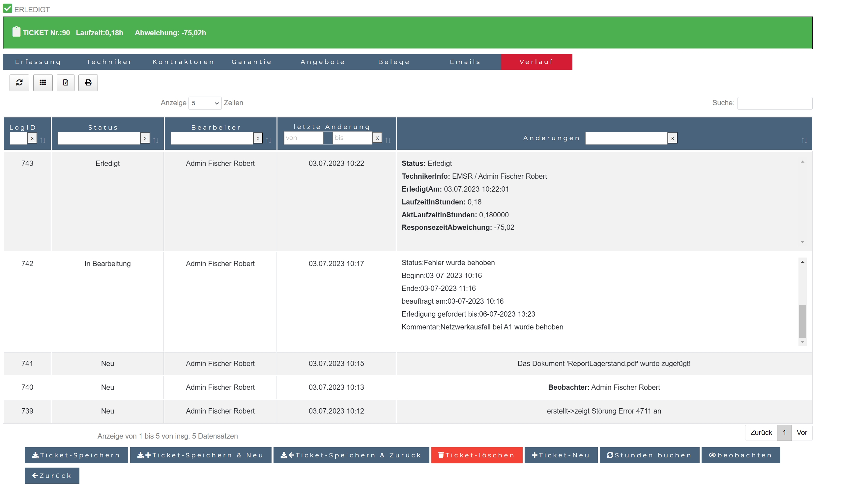
Task: Clear the Status column filter
Action: coord(145,138)
